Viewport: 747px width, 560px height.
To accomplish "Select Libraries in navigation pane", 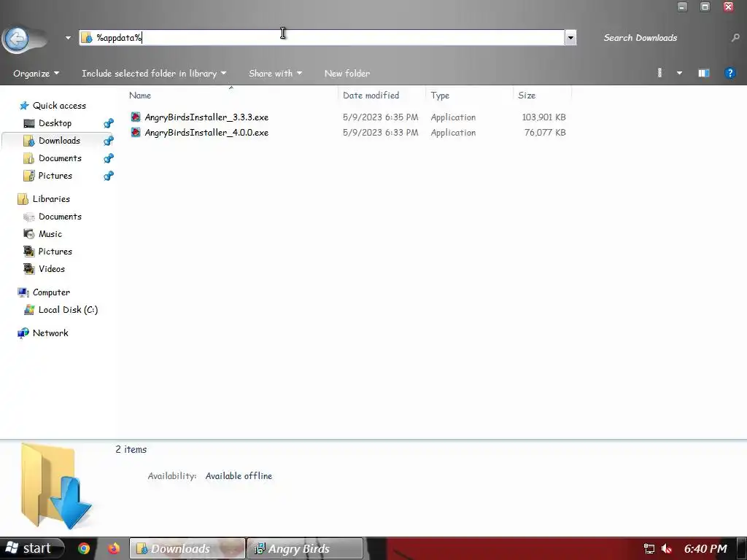I will pos(52,199).
